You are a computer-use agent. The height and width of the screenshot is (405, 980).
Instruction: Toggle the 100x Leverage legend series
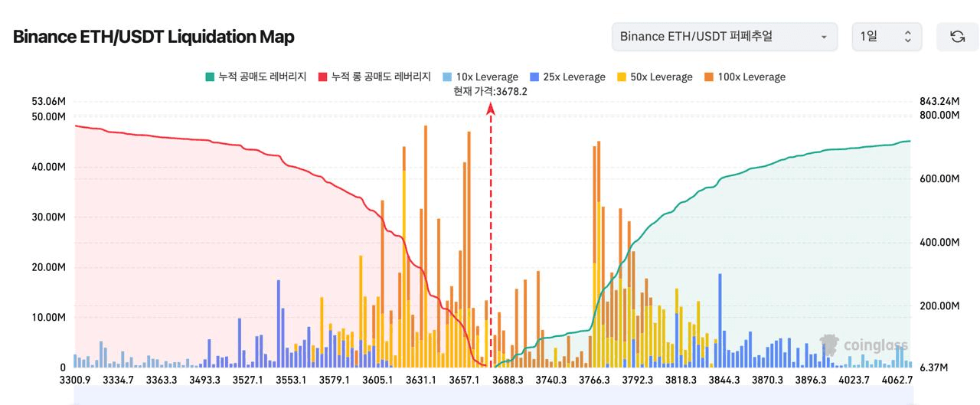[x=745, y=77]
